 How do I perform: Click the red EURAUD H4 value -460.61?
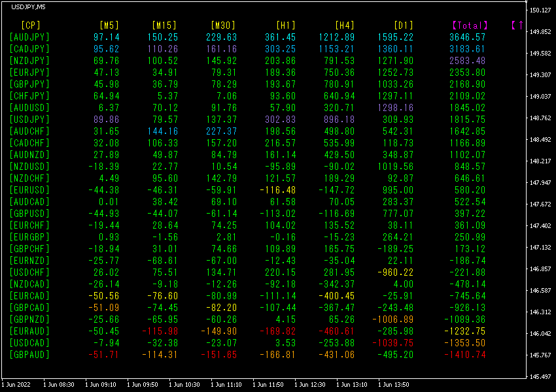[x=336, y=331]
